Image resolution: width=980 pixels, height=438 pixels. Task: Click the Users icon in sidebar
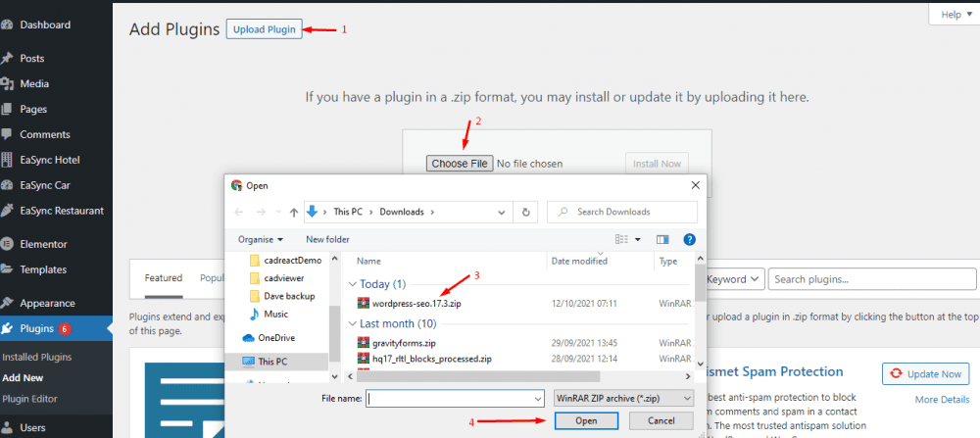[x=7, y=428]
